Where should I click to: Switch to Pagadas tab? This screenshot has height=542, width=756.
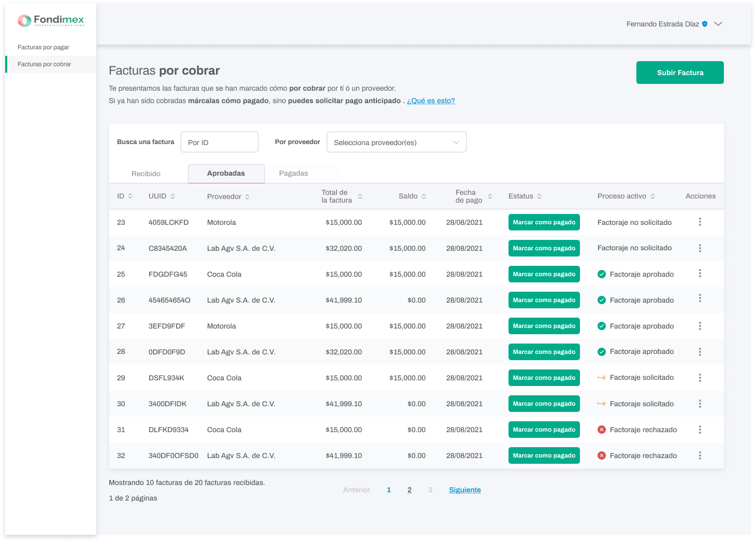click(x=294, y=174)
